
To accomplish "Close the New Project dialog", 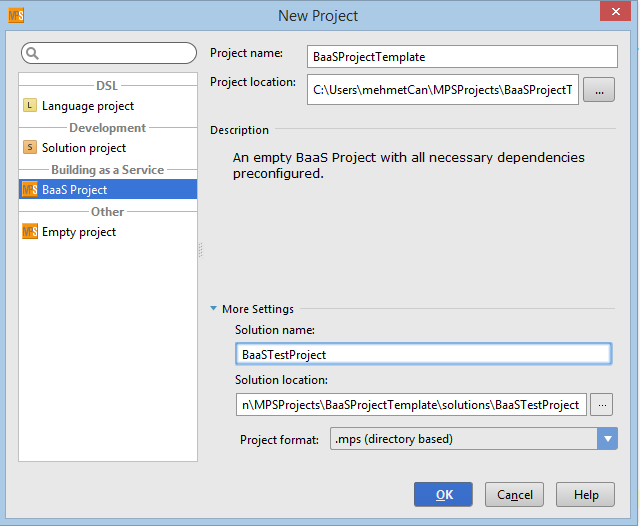I will [614, 12].
